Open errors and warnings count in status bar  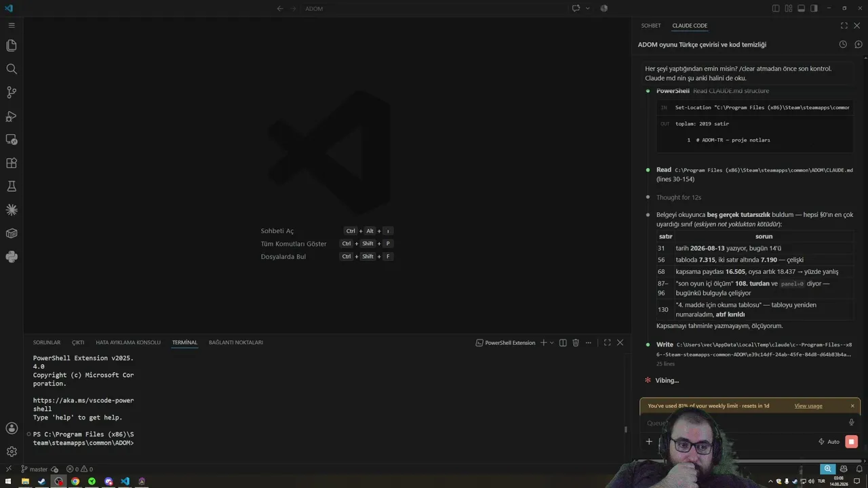tap(79, 469)
